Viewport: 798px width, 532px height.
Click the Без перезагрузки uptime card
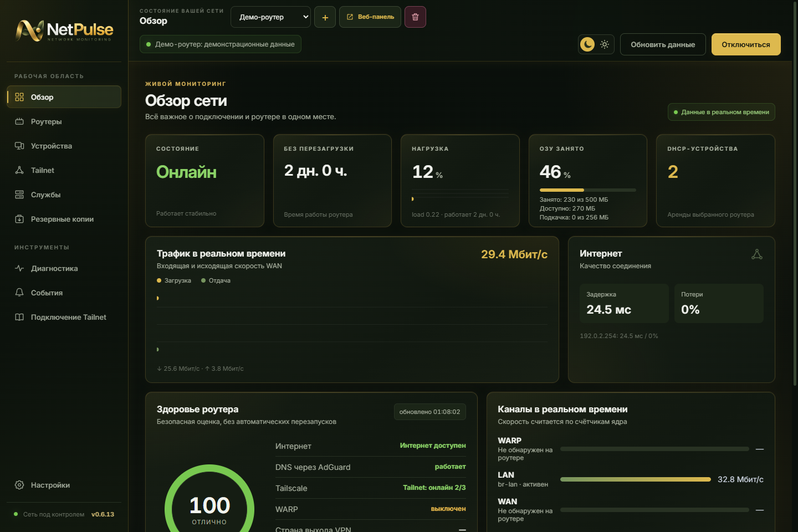332,181
